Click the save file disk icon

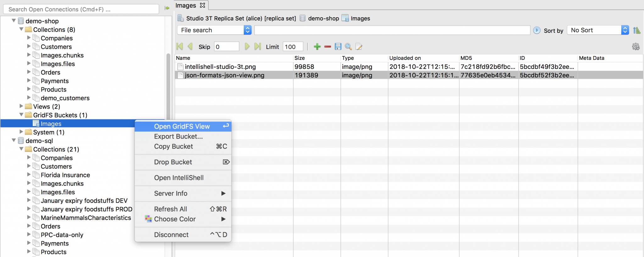pos(338,47)
